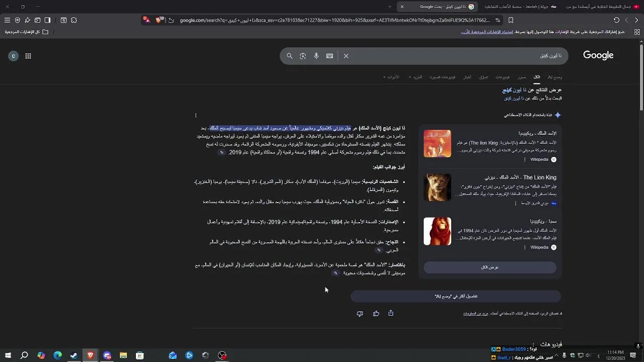Open the Google apps grid icon
644x362 pixels.
(x=28, y=56)
